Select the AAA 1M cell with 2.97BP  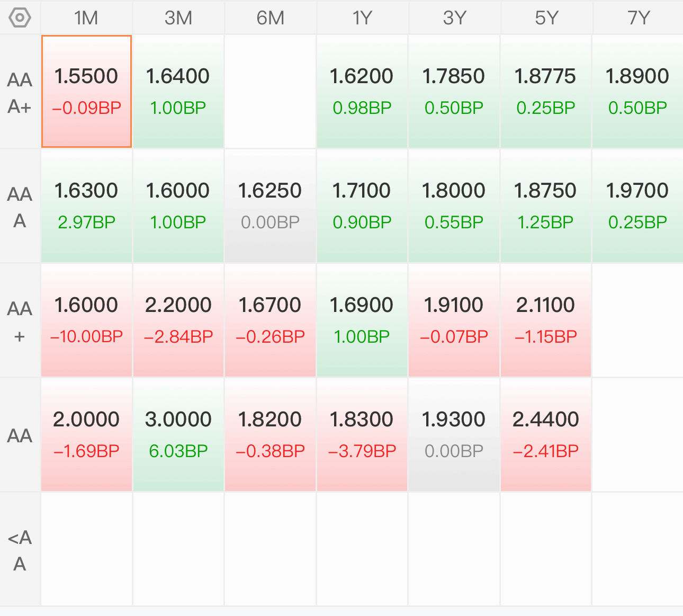coord(86,206)
